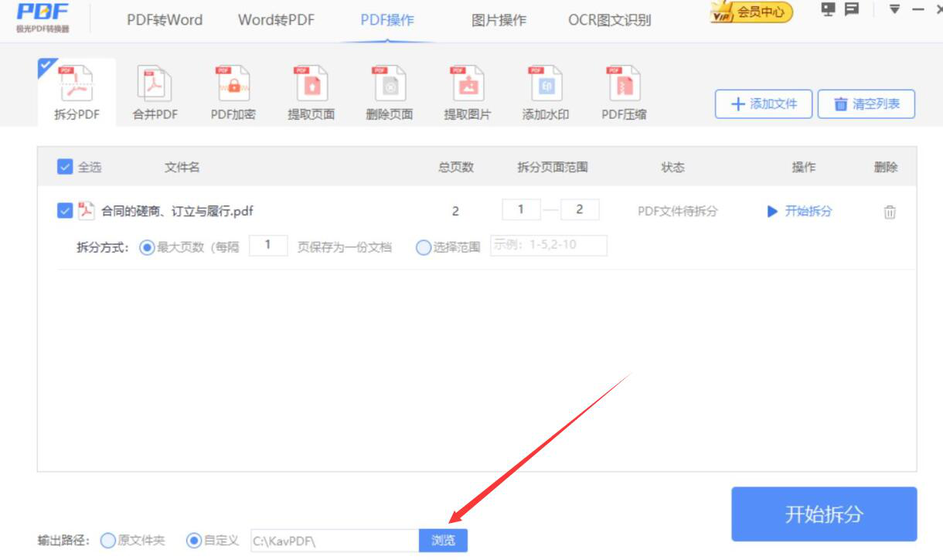
Task: Uncheck the 合同的磋商 file checkbox
Action: tap(65, 210)
